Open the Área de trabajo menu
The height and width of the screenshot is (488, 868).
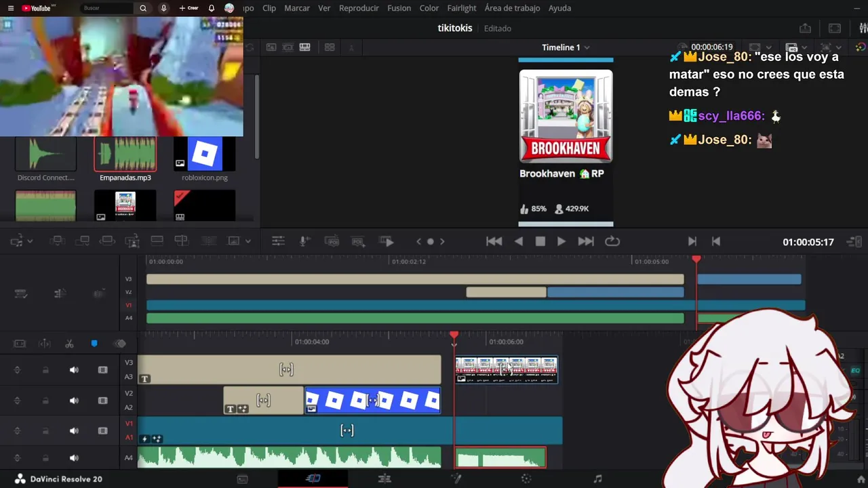pyautogui.click(x=513, y=8)
